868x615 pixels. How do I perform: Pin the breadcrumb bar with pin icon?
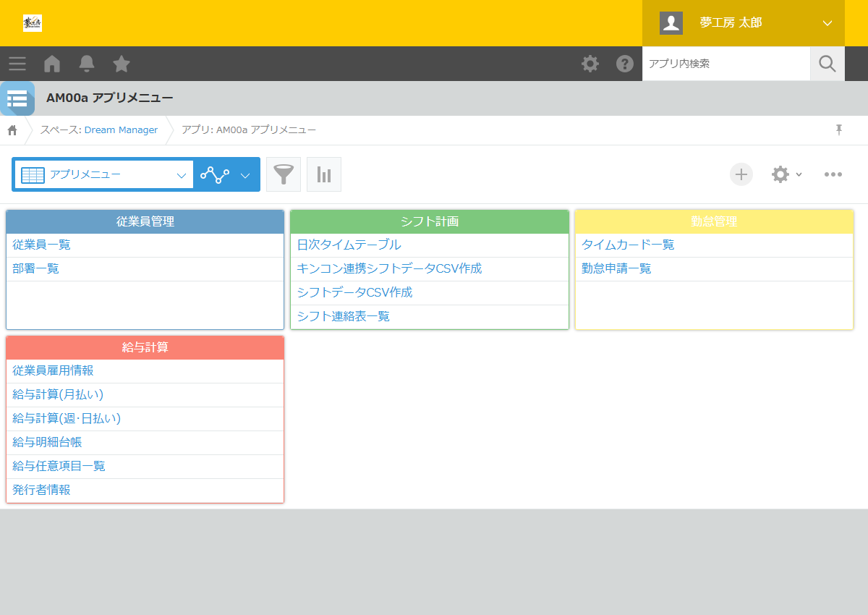pyautogui.click(x=839, y=130)
